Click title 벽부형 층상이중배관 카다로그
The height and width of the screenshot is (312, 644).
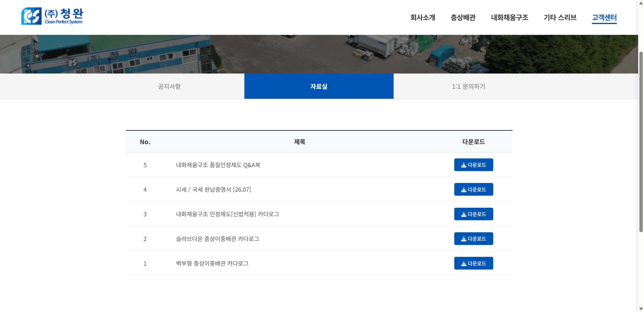point(212,263)
